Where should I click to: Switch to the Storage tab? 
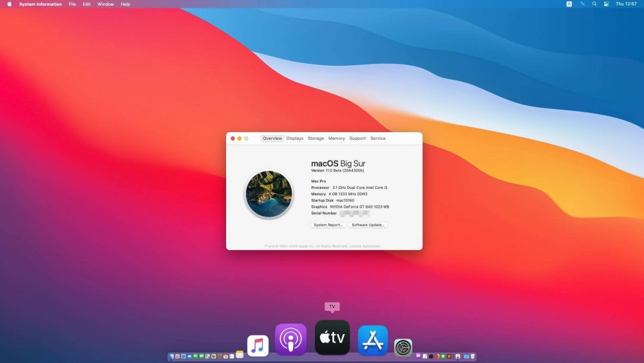[316, 139]
